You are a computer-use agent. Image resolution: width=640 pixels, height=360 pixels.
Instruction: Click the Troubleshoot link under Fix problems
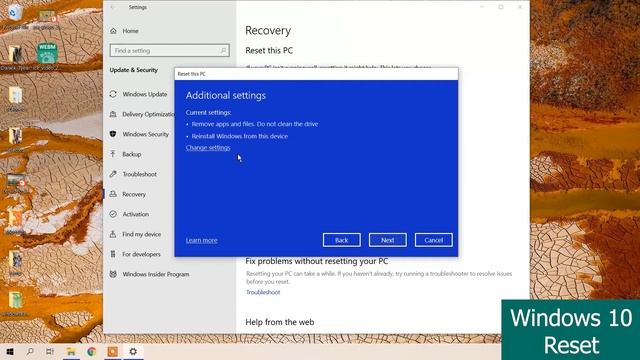coord(263,292)
